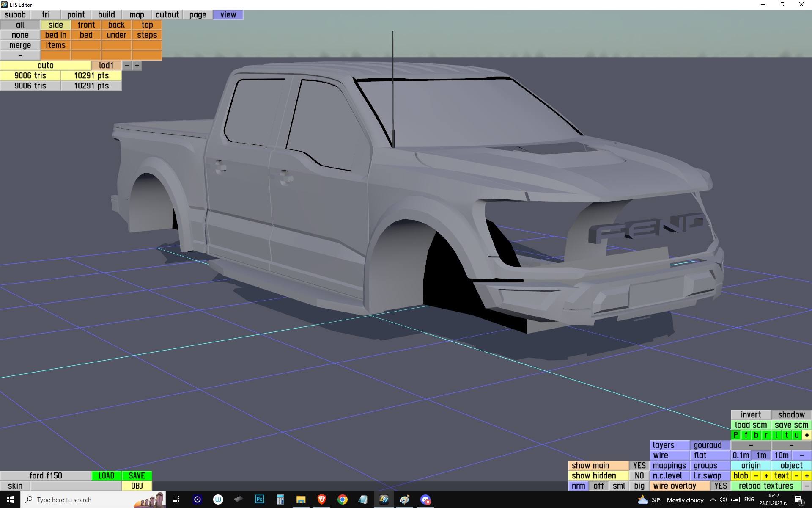Open Chrome from the taskbar

342,500
